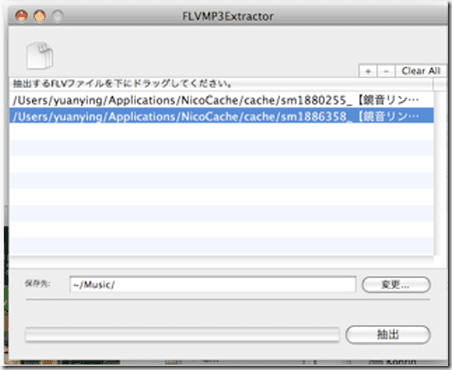
Task: Click the FLVMP3Extractor window title
Action: coord(228,16)
